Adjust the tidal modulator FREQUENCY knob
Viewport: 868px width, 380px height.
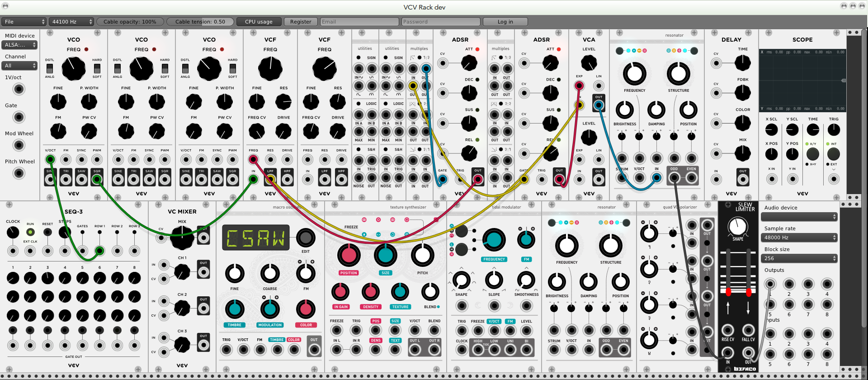(494, 240)
